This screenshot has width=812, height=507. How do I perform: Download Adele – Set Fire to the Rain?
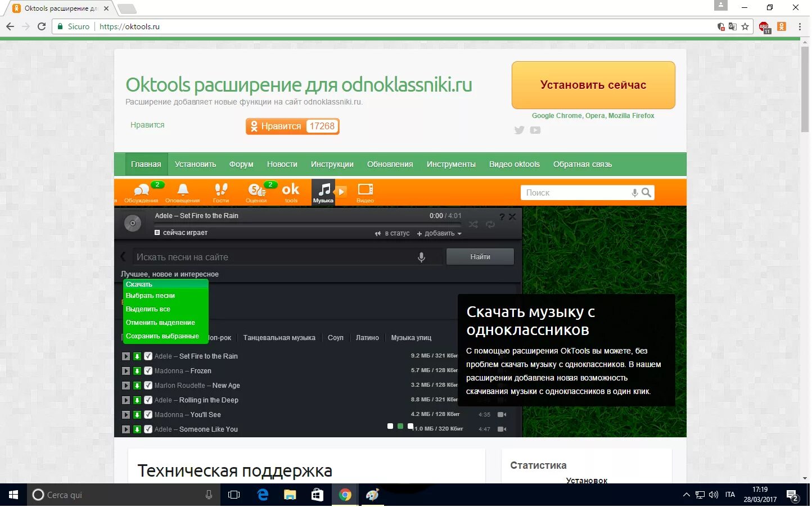coord(137,357)
